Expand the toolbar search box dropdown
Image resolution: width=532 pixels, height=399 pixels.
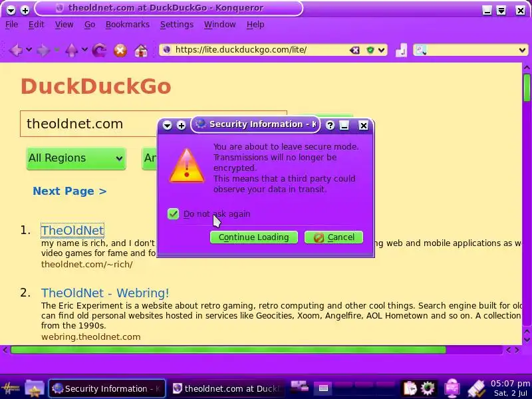pyautogui.click(x=522, y=51)
